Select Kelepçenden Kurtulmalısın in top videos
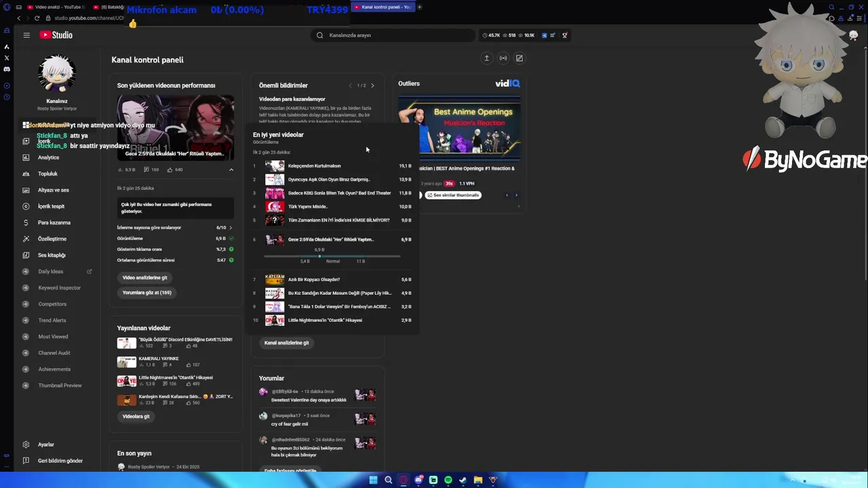The image size is (868, 488). click(332, 165)
